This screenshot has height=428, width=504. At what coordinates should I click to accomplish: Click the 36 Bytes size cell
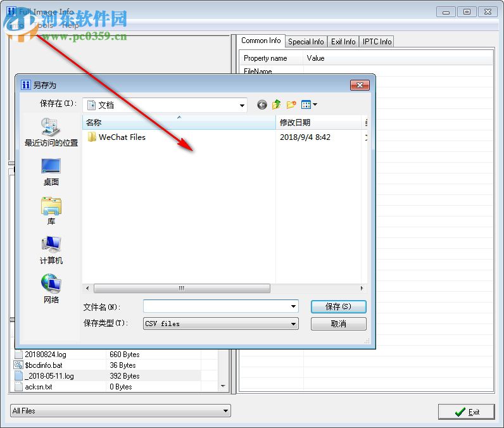122,365
